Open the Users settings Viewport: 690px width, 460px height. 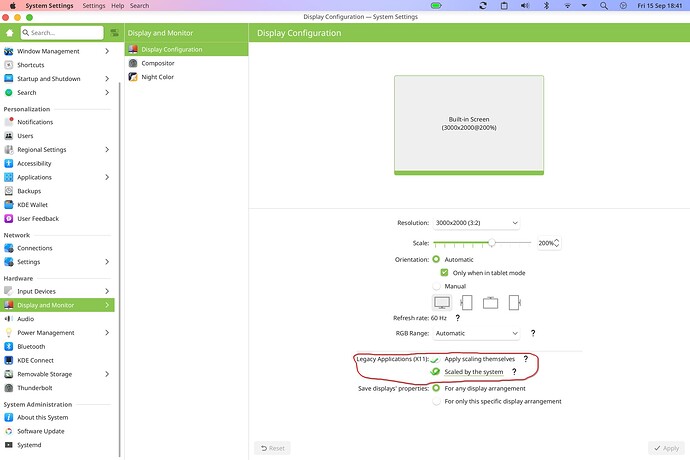tap(57, 136)
